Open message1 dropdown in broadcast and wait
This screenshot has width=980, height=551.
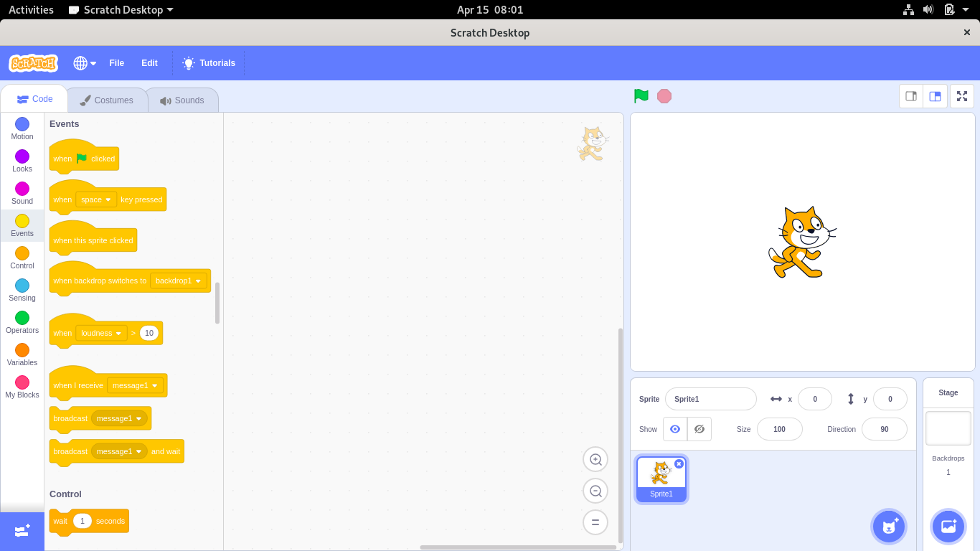click(119, 451)
